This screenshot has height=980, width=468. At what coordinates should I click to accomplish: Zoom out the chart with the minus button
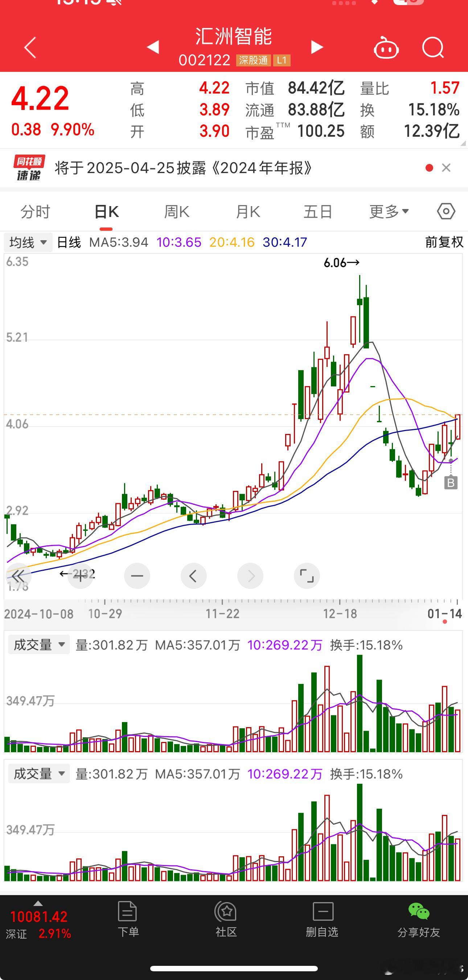click(x=137, y=576)
